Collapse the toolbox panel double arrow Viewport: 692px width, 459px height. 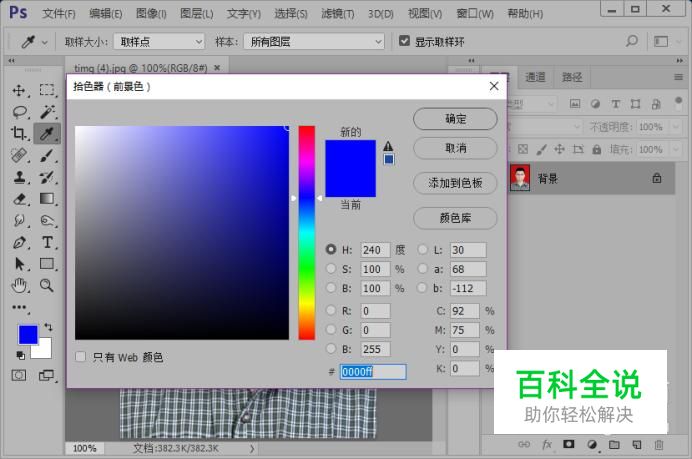pos(11,60)
